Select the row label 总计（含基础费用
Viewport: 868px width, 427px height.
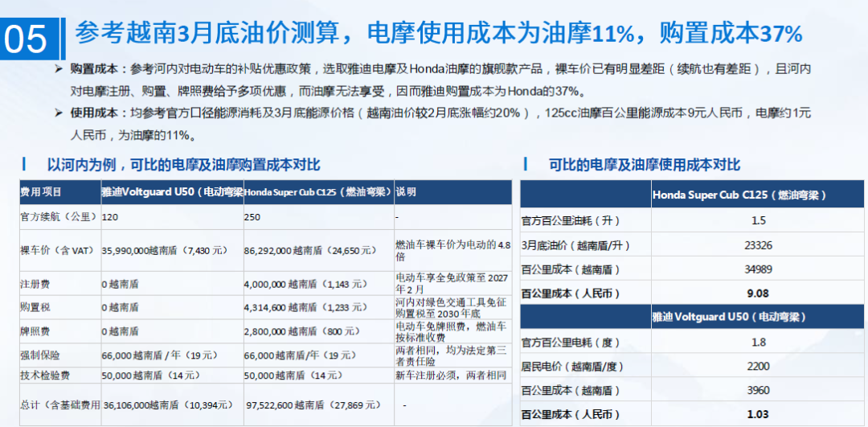pos(60,404)
